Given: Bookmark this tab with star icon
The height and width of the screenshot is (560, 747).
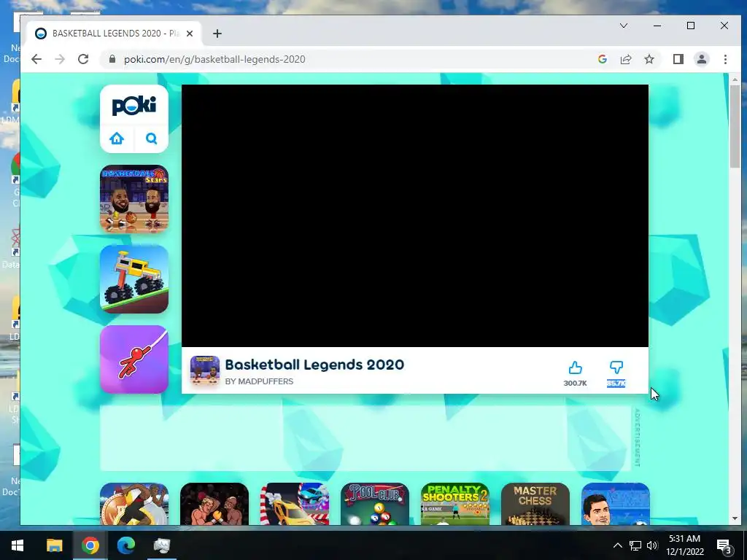Looking at the screenshot, I should (x=649, y=59).
